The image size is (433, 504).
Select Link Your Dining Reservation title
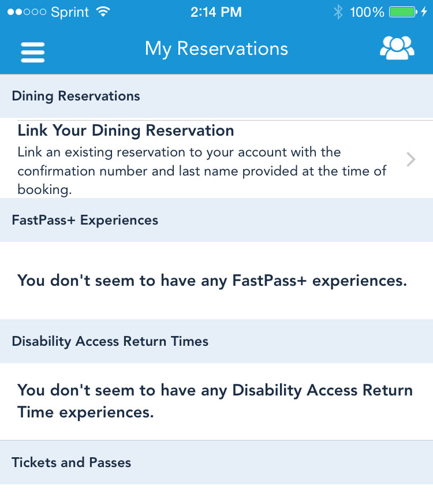tap(126, 130)
